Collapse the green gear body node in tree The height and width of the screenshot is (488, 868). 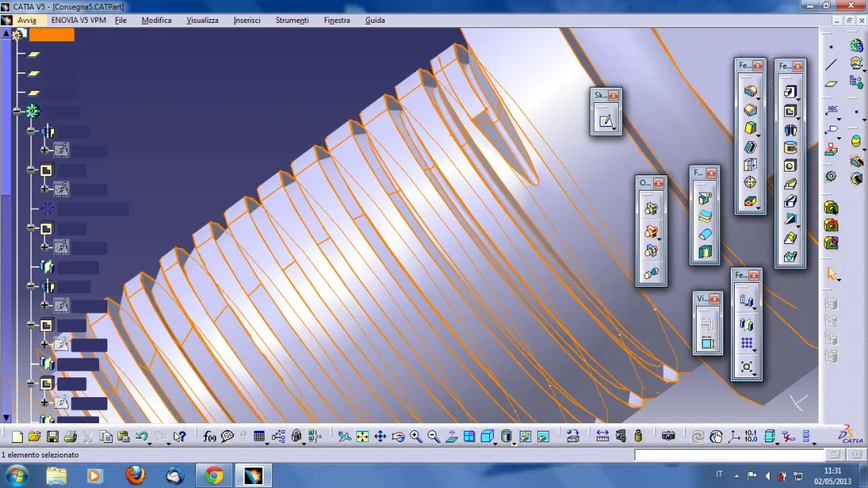tap(18, 111)
